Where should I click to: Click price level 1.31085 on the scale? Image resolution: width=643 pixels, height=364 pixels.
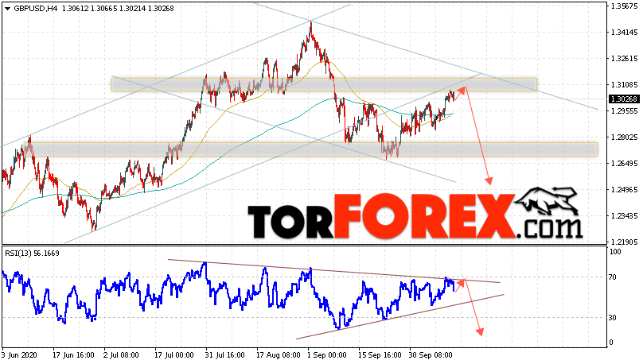pyautogui.click(x=624, y=85)
